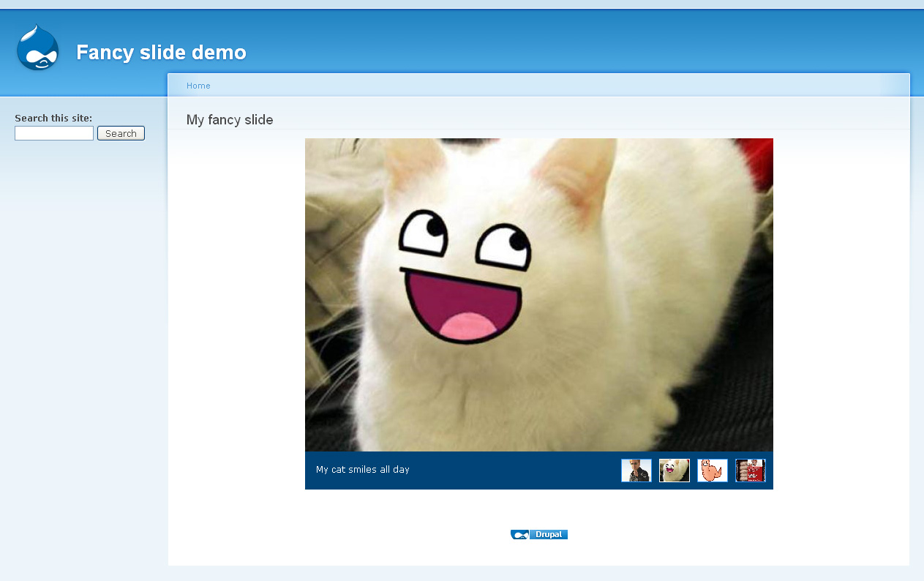The height and width of the screenshot is (581, 924).
Task: Click the small Druplicon in footer badge
Action: point(519,534)
